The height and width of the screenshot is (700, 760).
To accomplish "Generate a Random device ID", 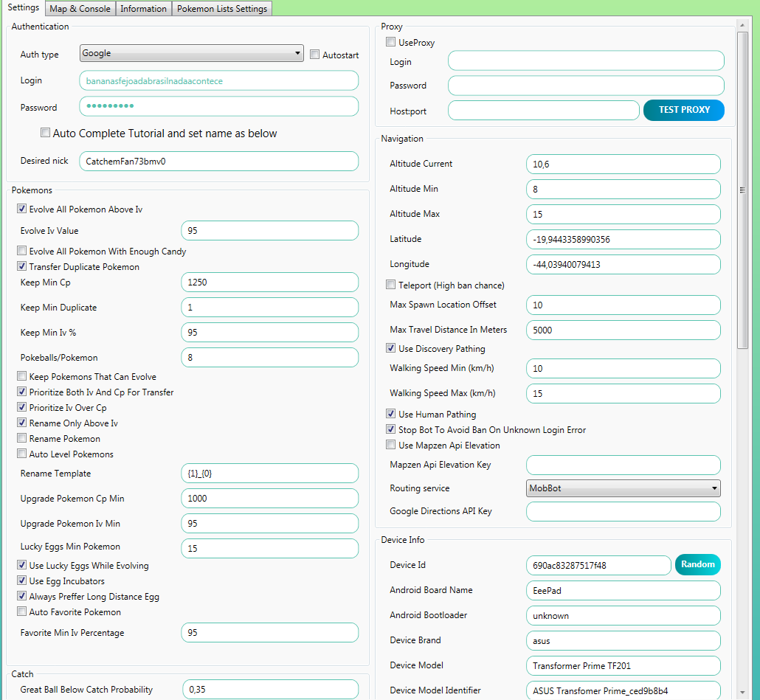I will 697,565.
